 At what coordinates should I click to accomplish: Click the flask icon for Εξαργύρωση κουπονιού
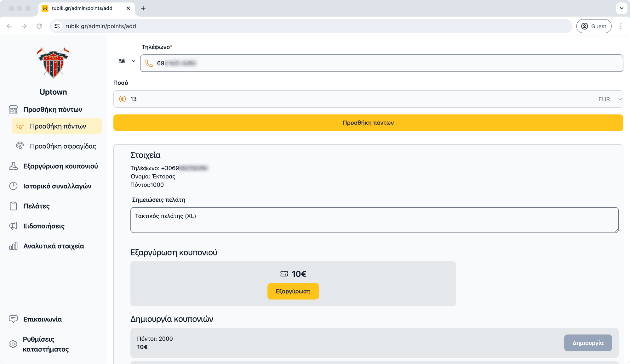13,166
